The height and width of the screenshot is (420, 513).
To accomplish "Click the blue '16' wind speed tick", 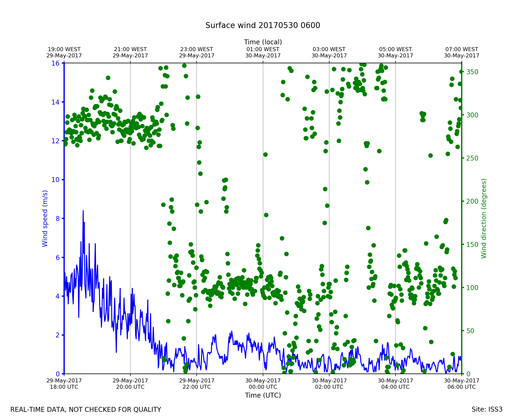I will coord(55,63).
